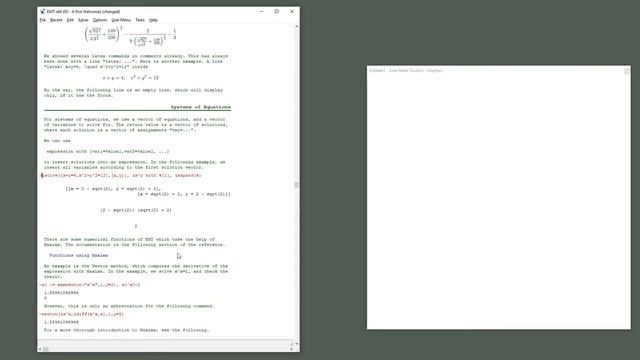
Task: Close the EMT notebook window
Action: pos(292,11)
